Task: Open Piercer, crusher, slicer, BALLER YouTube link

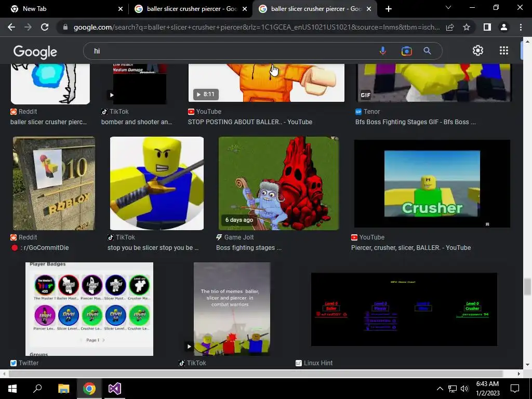Action: click(411, 248)
